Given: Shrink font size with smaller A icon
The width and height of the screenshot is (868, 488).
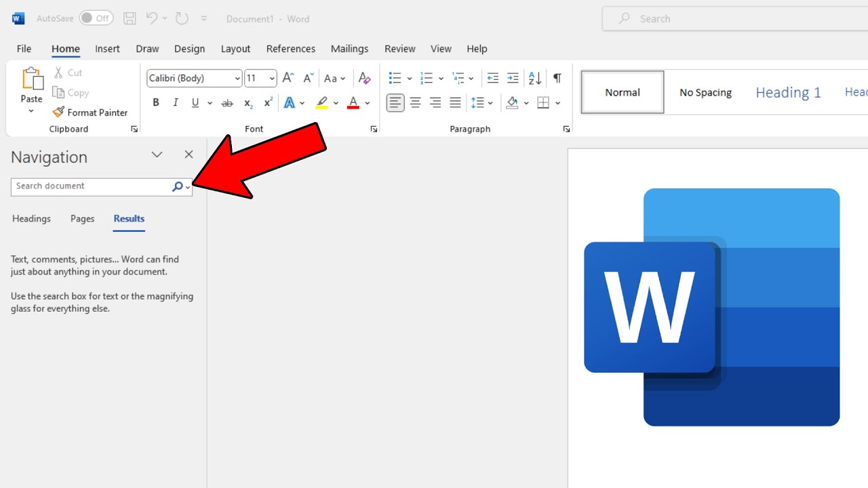Looking at the screenshot, I should pyautogui.click(x=308, y=78).
